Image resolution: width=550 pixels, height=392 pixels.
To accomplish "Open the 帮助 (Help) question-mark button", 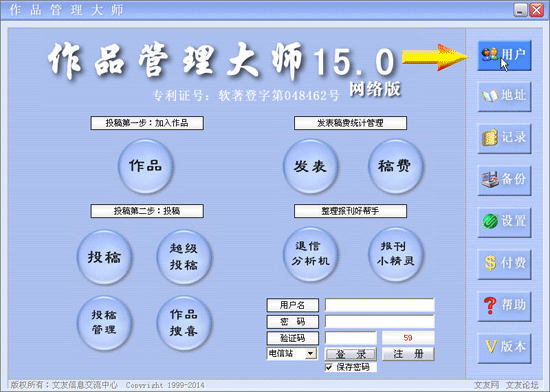I will pyautogui.click(x=504, y=306).
